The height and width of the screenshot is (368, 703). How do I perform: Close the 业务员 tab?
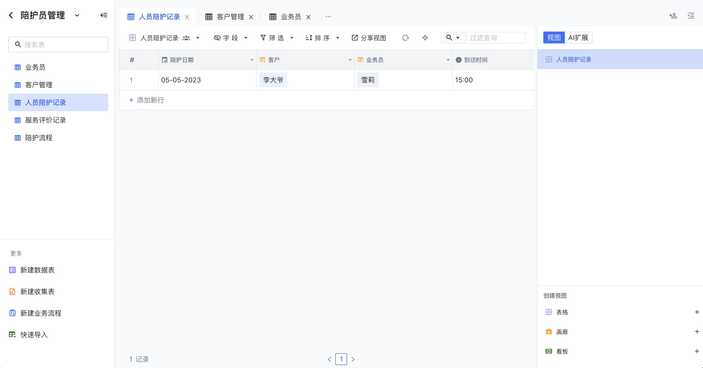click(x=308, y=17)
